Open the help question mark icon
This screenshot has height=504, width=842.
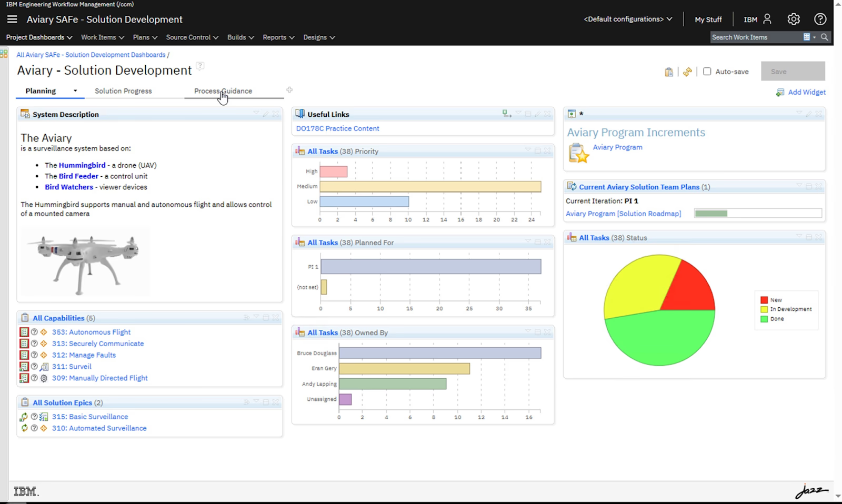(x=820, y=19)
